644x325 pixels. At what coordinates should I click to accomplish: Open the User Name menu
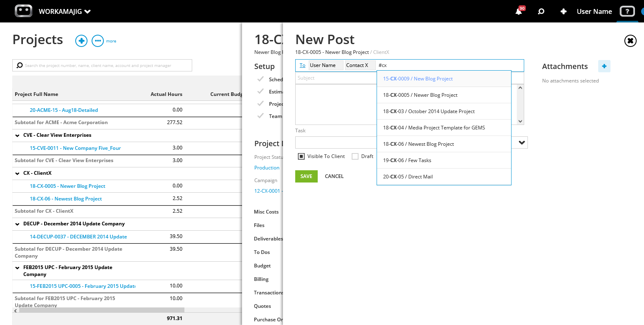coord(594,11)
